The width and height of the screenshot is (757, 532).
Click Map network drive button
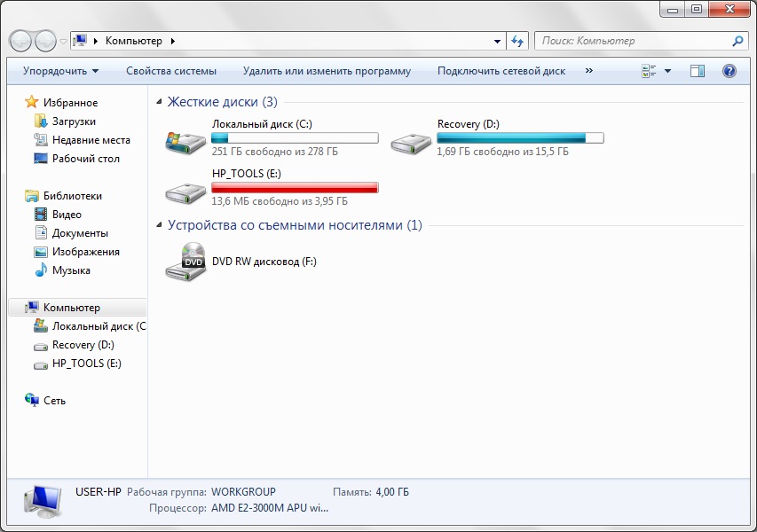point(501,71)
